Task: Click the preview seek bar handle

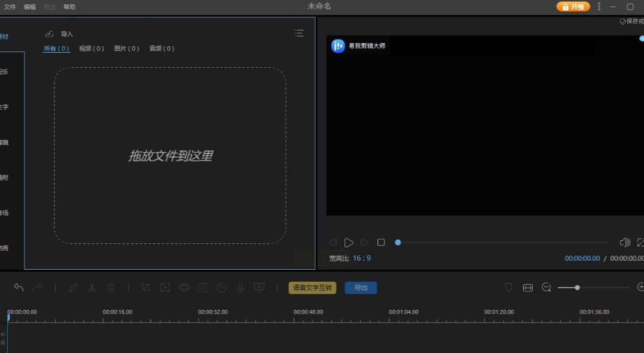Action: click(398, 243)
